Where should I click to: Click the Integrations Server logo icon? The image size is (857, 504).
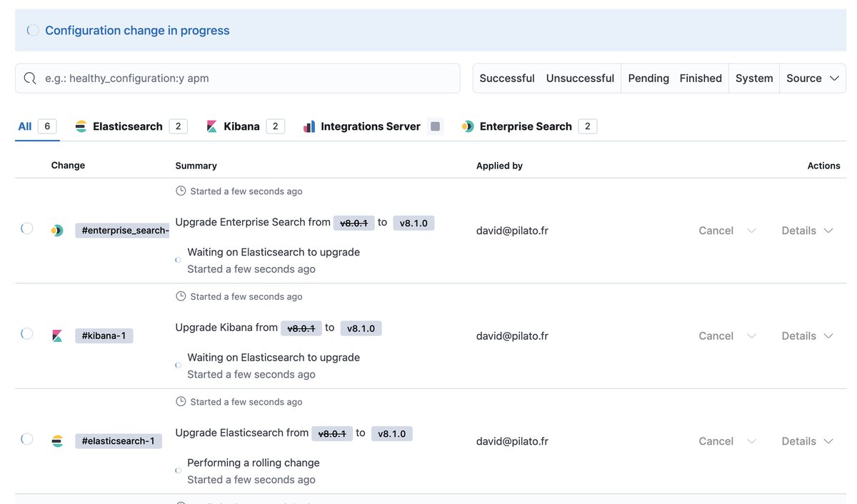[x=309, y=126]
